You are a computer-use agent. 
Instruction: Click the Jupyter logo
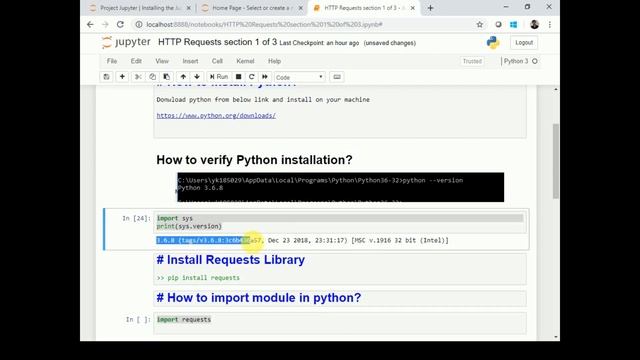[126, 42]
